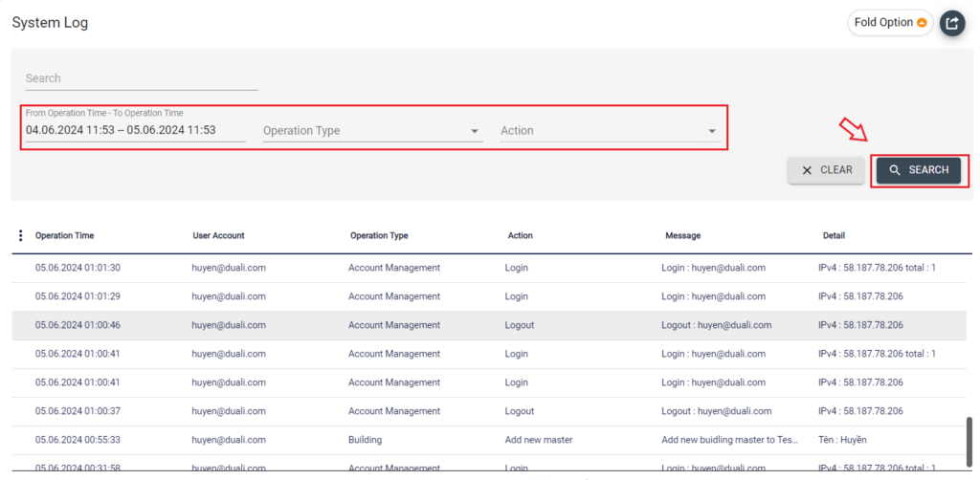The image size is (980, 480).
Task: Select the 01:01:30 login log row
Action: tap(479, 268)
